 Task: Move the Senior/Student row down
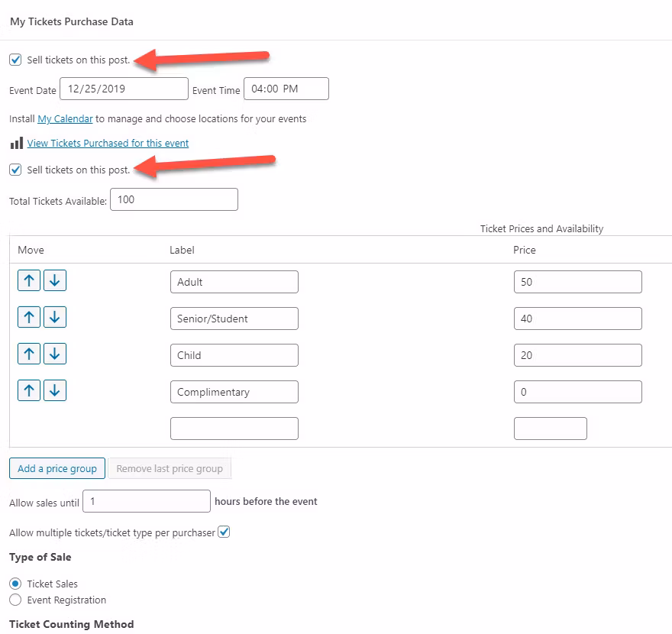(x=53, y=317)
